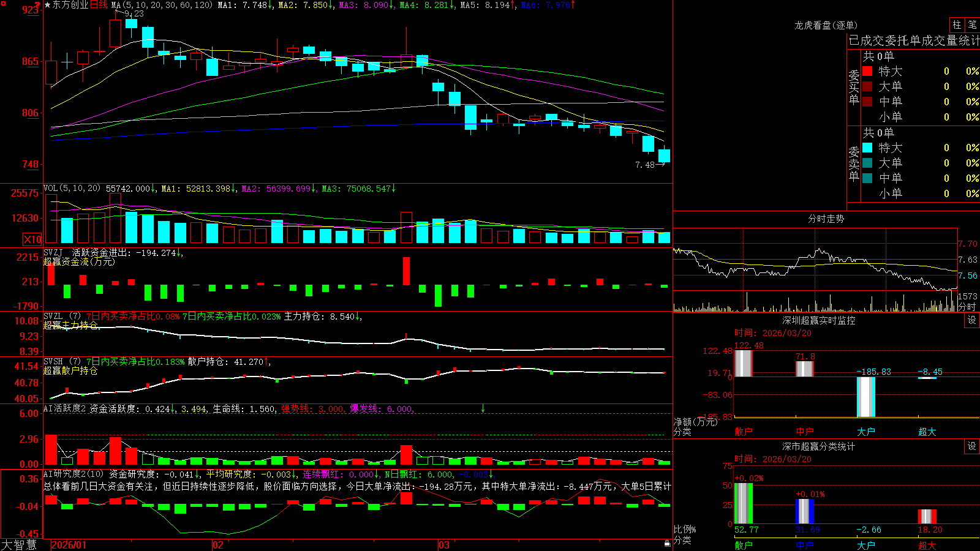Click the cyan 特大 sell-order swatch

[x=867, y=148]
